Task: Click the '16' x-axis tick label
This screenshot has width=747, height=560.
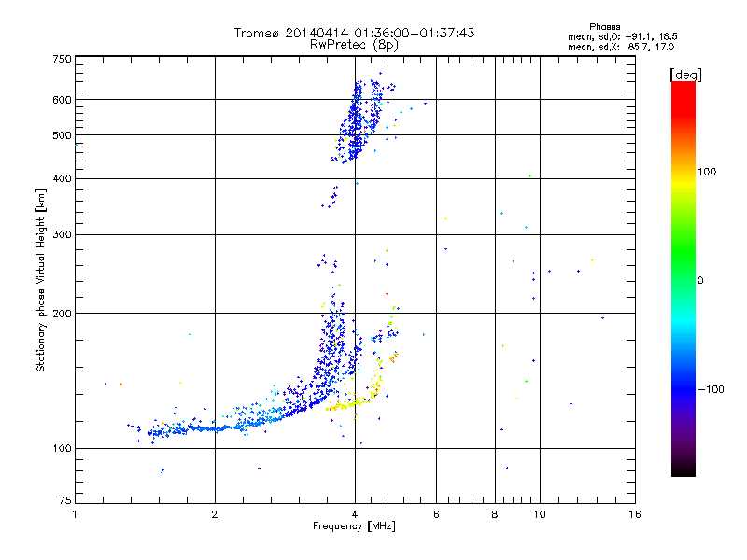Action: (x=635, y=514)
